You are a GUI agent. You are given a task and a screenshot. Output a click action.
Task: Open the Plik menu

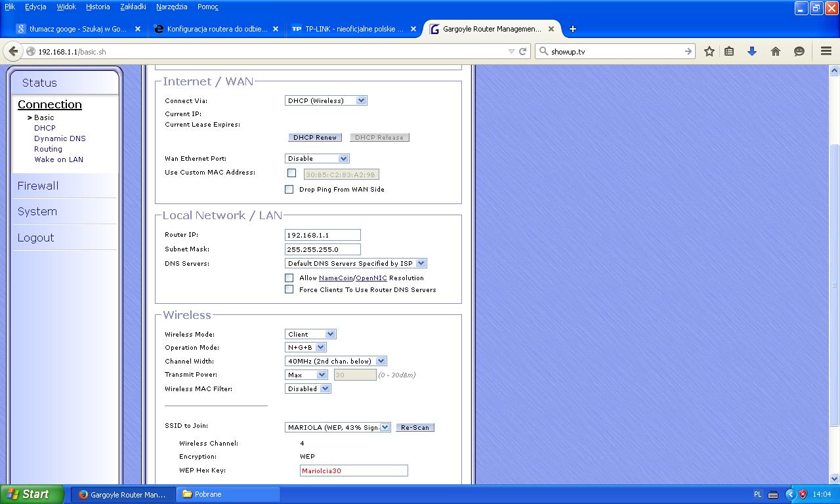click(10, 7)
